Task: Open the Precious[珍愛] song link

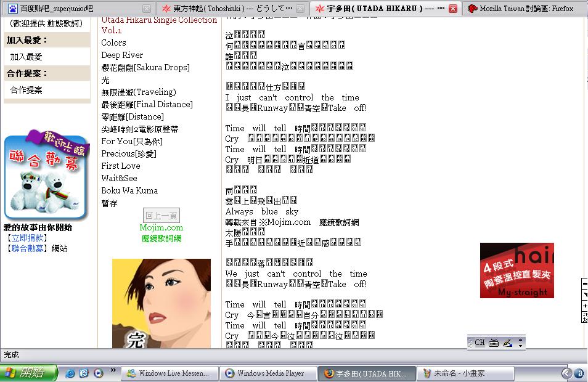Action: (129, 153)
